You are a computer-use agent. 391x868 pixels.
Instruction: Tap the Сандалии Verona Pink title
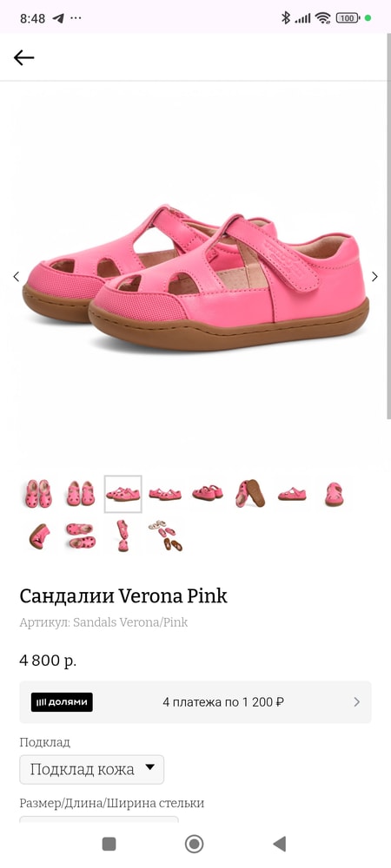pos(123,596)
